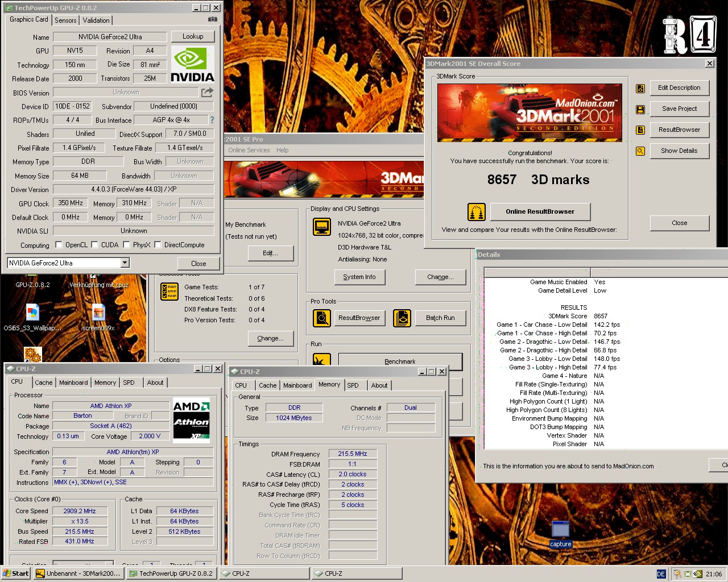Click the Online ResultBrowser button
Screen dimensions: 728x582
point(540,212)
